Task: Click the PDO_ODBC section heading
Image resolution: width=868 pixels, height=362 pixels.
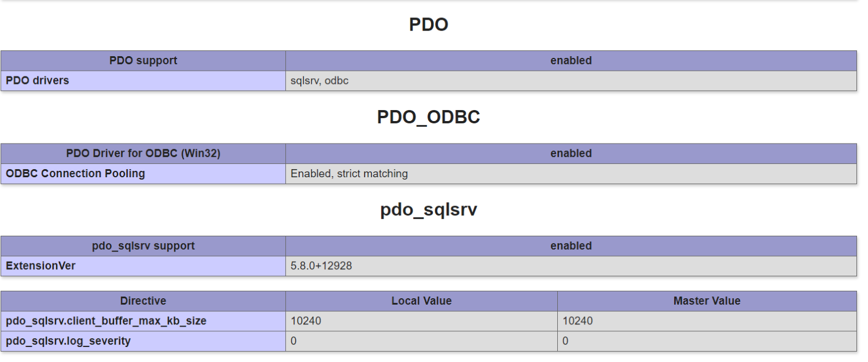Action: [x=428, y=117]
